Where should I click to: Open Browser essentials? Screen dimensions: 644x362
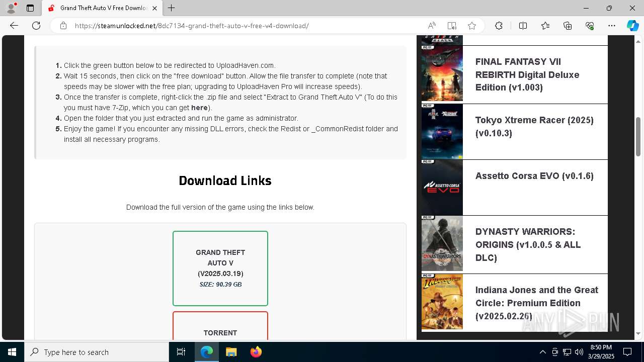coord(590,26)
